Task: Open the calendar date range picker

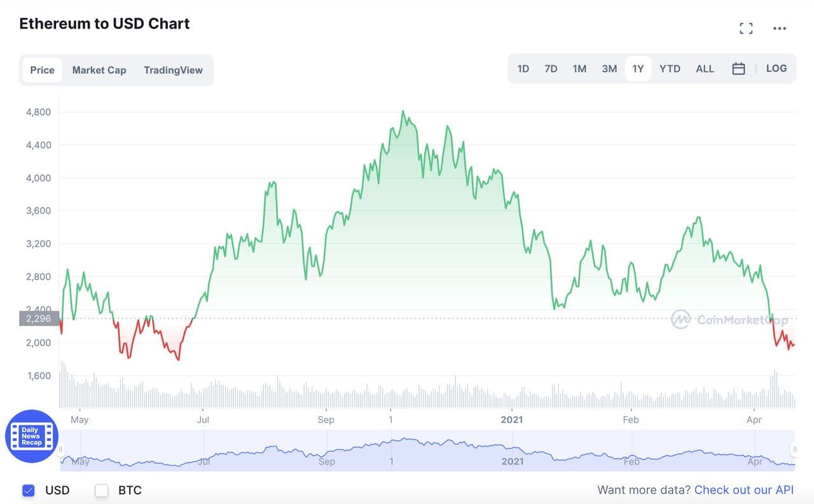Action: [x=738, y=69]
